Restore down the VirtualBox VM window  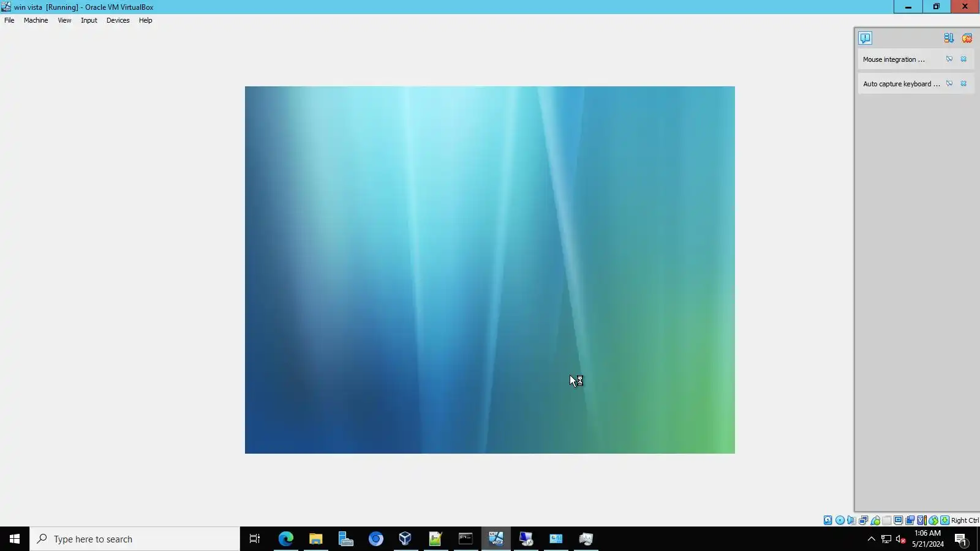click(937, 7)
